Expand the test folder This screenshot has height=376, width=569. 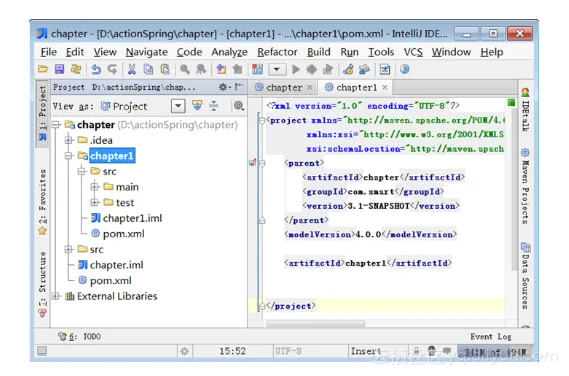(95, 203)
